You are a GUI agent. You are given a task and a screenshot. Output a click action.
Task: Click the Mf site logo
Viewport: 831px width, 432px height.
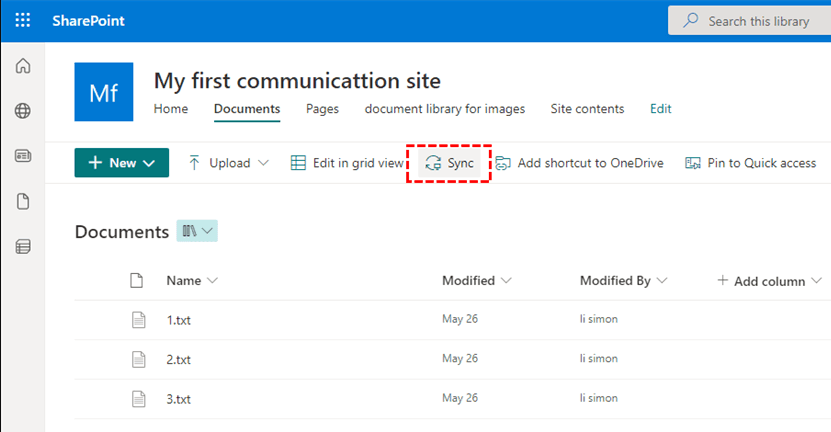[104, 92]
